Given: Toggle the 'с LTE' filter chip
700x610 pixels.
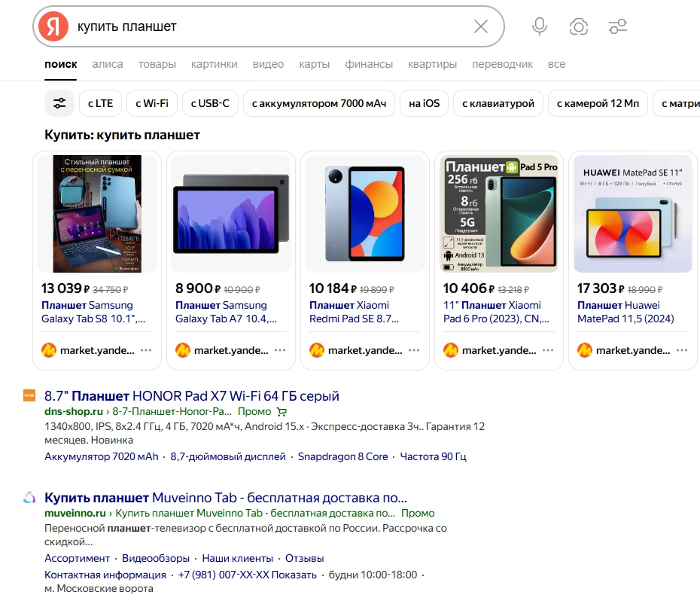Looking at the screenshot, I should point(100,103).
